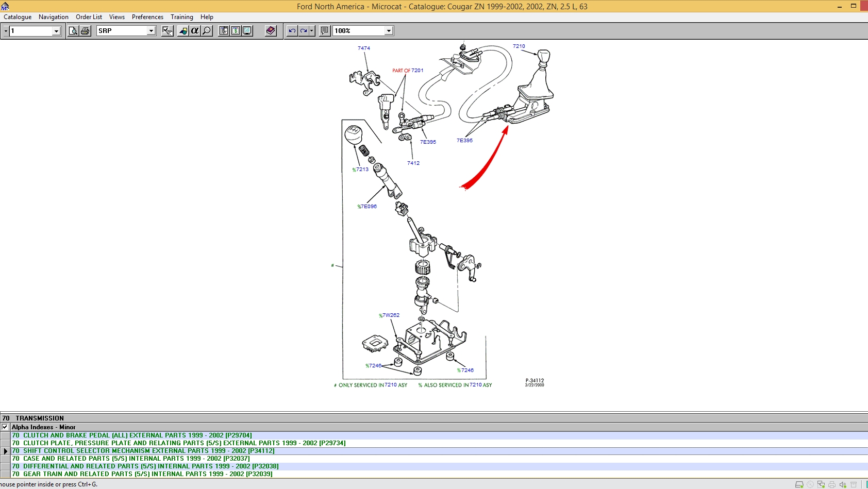
Task: Open the quantity dropdown showing 1
Action: (56, 31)
